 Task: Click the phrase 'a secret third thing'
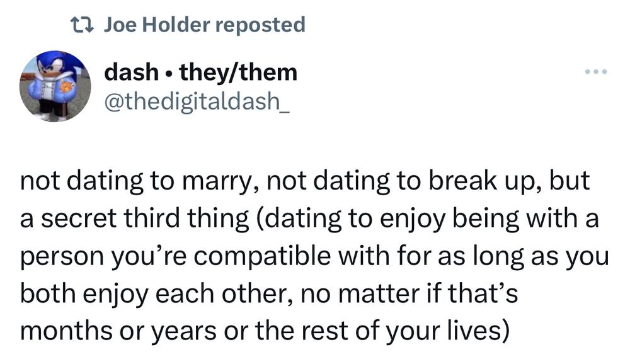[x=135, y=219]
